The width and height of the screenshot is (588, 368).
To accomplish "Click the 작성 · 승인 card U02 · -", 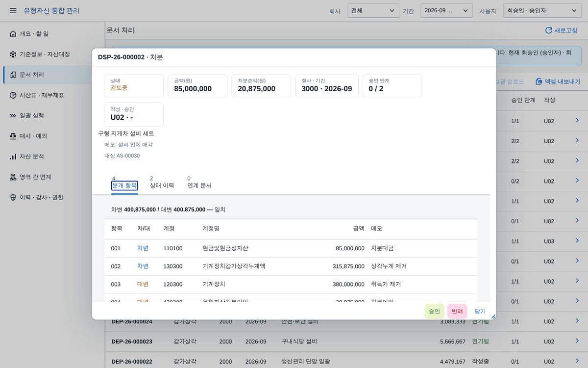I will [134, 114].
